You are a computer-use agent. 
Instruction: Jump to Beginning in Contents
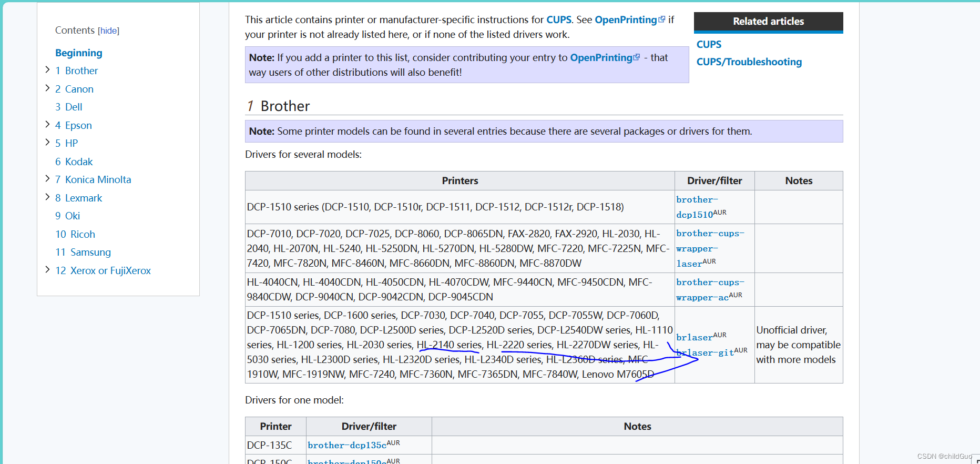click(79, 53)
